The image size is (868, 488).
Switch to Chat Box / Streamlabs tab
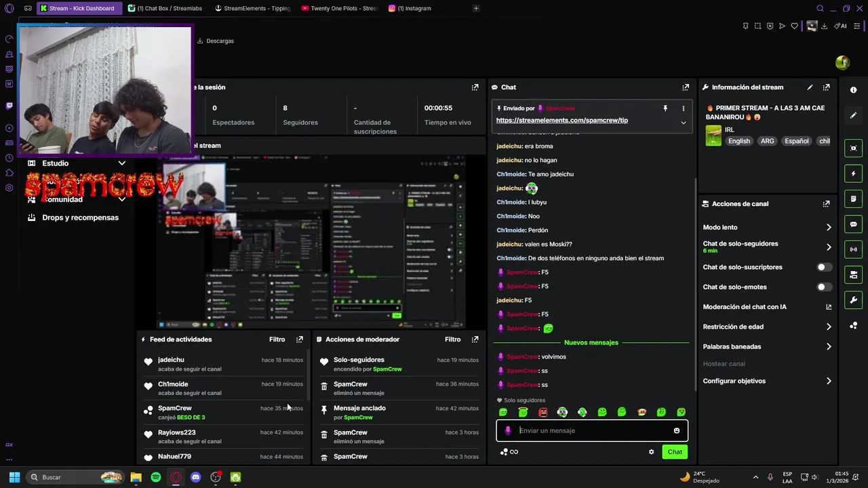point(165,8)
